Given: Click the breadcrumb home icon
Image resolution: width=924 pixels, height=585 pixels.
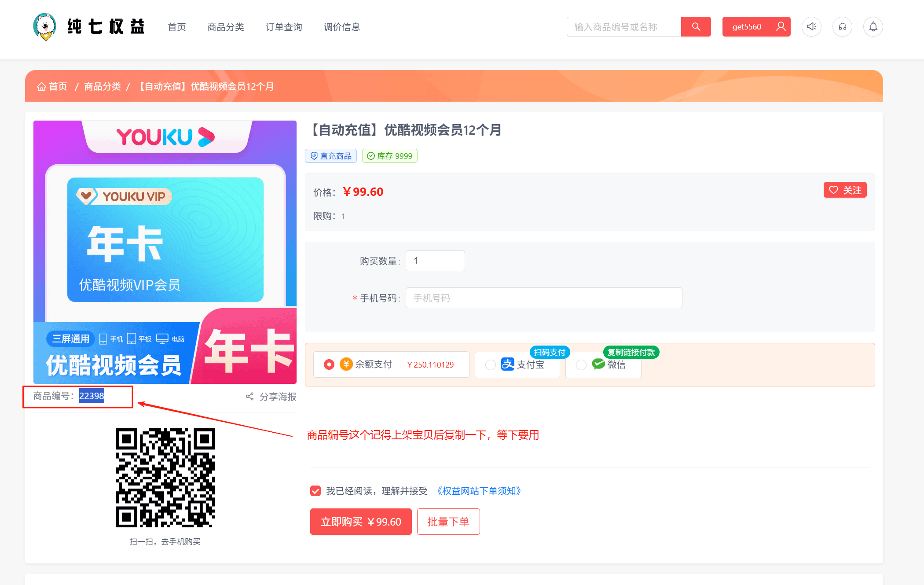Looking at the screenshot, I should point(41,87).
